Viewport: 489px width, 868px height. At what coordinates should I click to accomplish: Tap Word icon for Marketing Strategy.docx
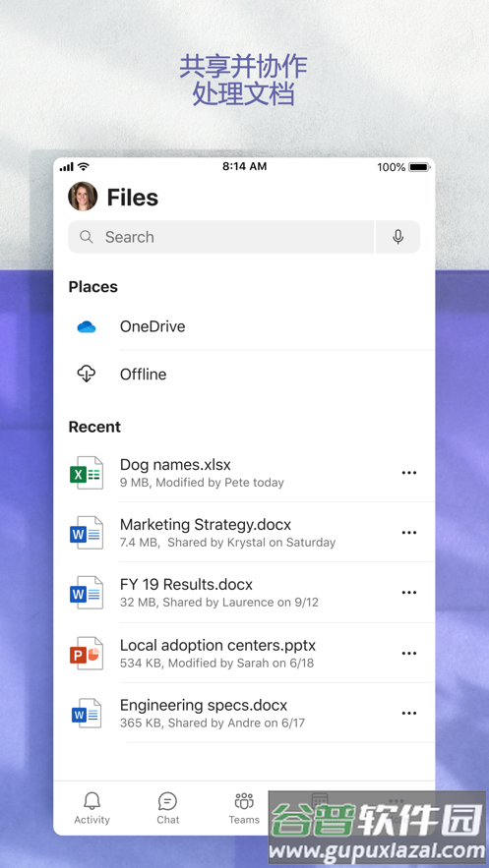tap(87, 533)
